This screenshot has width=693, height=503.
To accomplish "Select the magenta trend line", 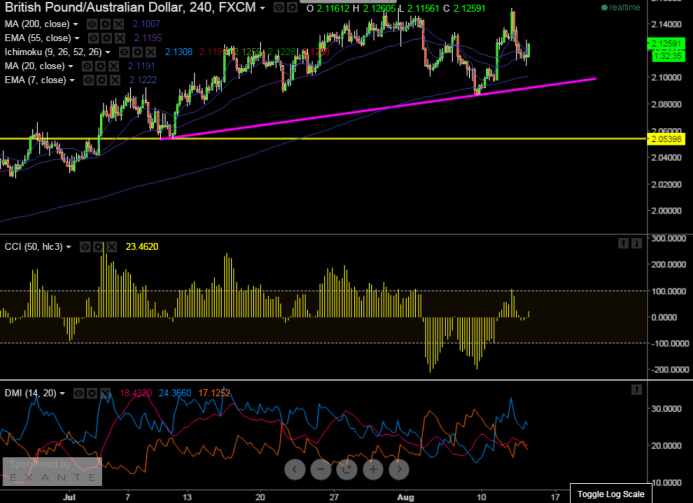I will point(380,109).
